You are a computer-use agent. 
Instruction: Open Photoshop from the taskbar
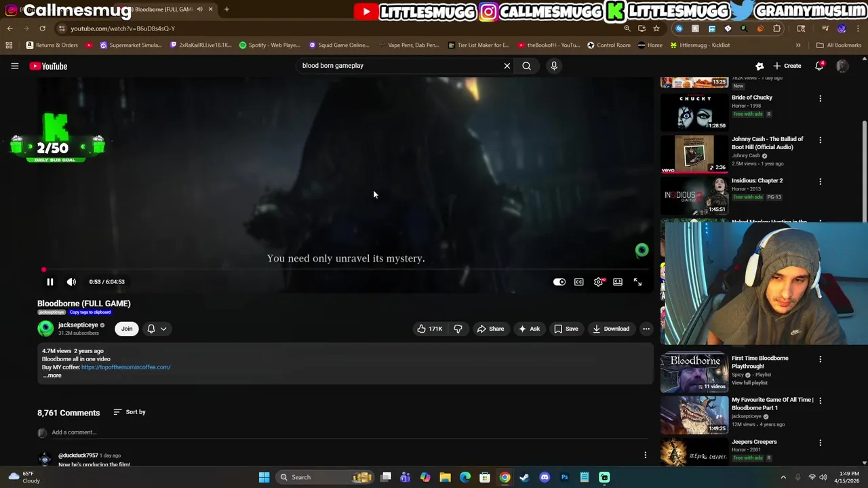tap(564, 477)
